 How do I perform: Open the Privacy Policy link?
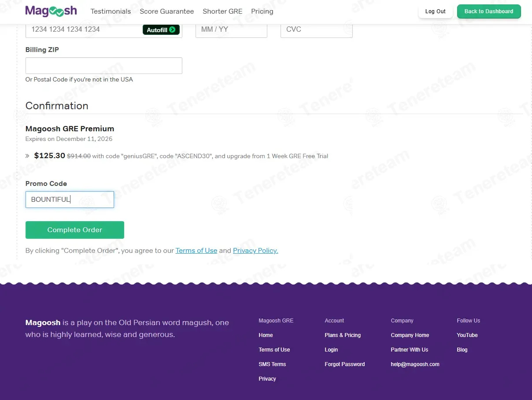point(255,251)
